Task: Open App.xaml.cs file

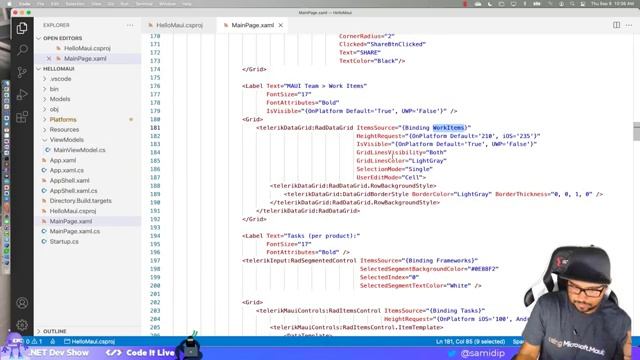Action: pyautogui.click(x=67, y=171)
